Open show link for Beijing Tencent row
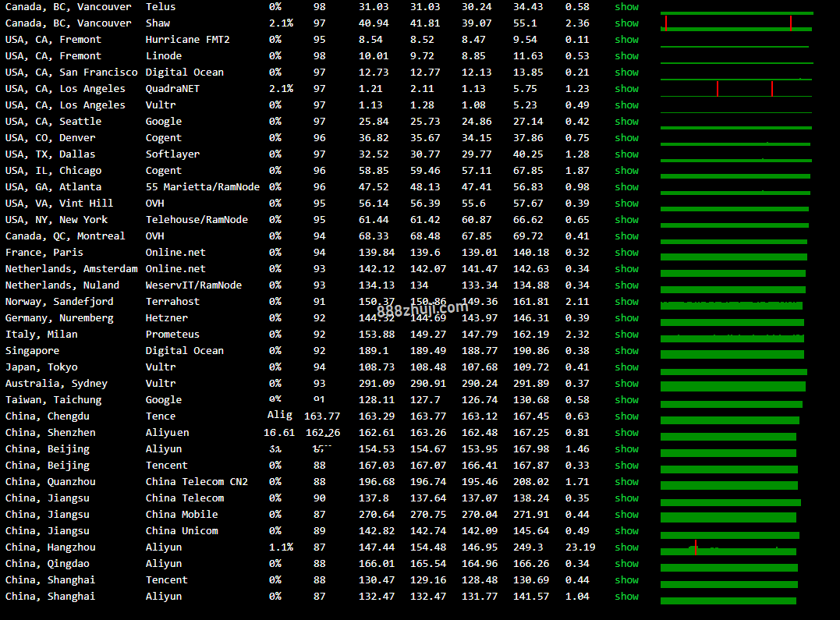 click(x=626, y=465)
